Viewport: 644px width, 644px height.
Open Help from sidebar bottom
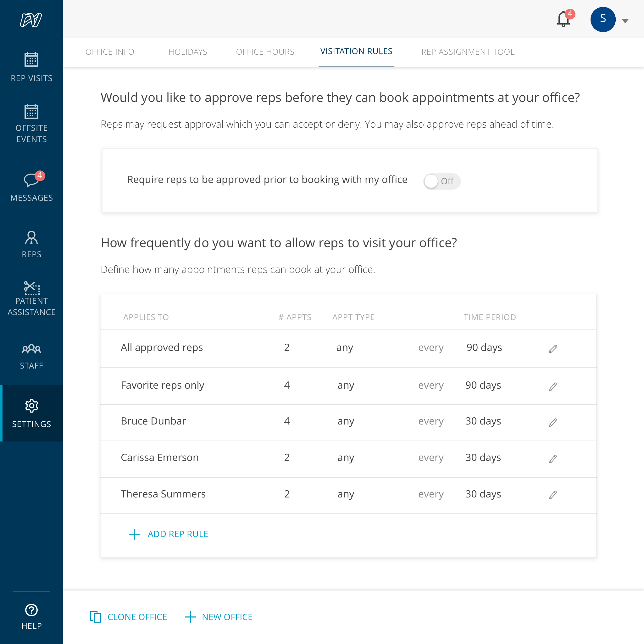31,617
